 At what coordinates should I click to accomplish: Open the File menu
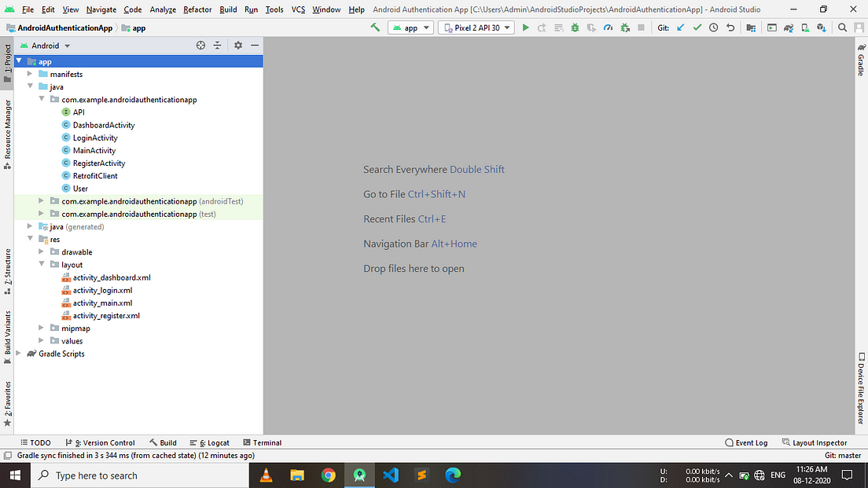[28, 9]
